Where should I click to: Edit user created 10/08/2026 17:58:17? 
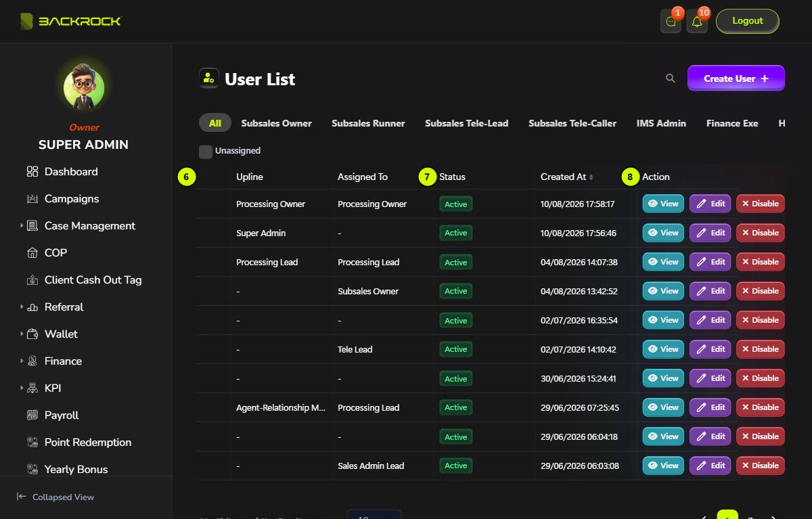(710, 204)
